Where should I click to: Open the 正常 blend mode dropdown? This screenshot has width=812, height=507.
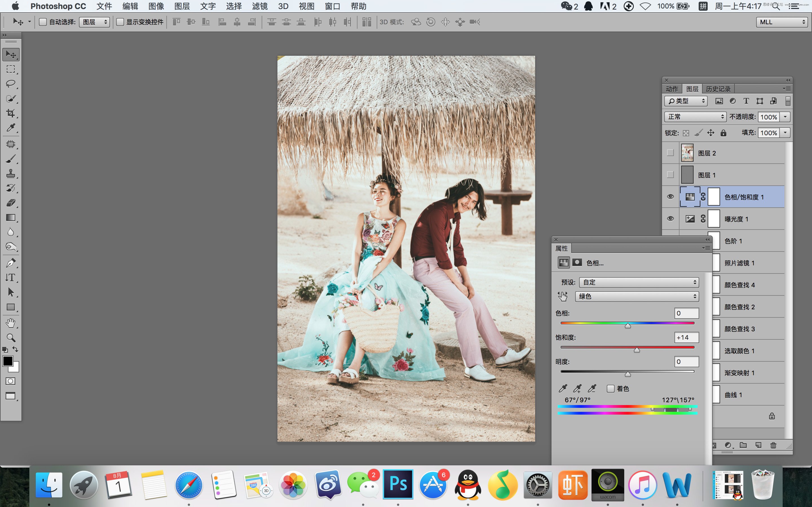point(695,117)
